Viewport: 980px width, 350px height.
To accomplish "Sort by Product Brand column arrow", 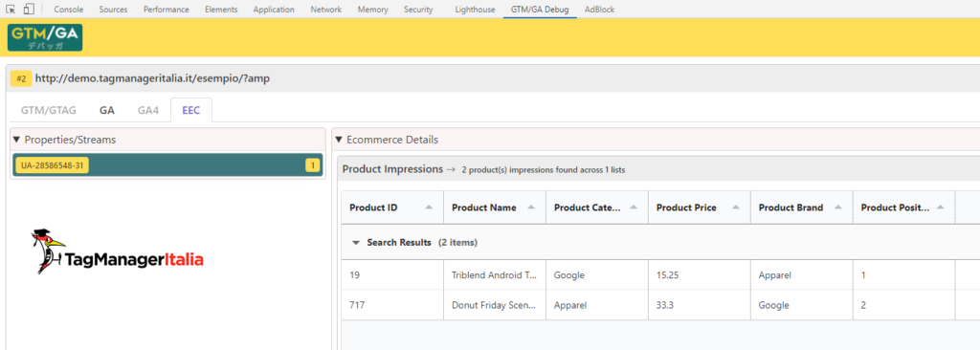I will (x=838, y=208).
